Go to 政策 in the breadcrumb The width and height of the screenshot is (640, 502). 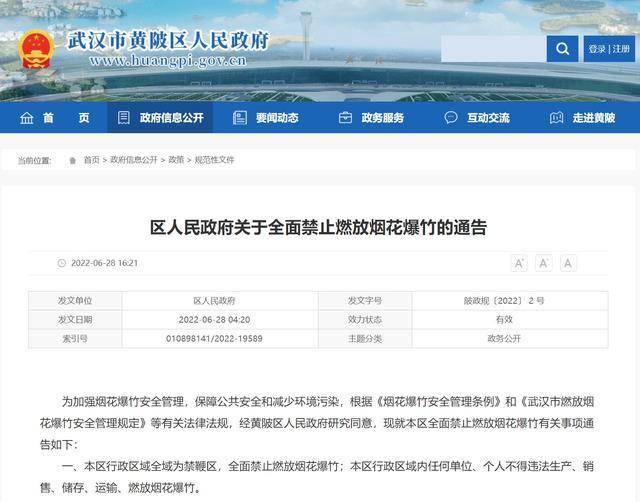click(176, 160)
